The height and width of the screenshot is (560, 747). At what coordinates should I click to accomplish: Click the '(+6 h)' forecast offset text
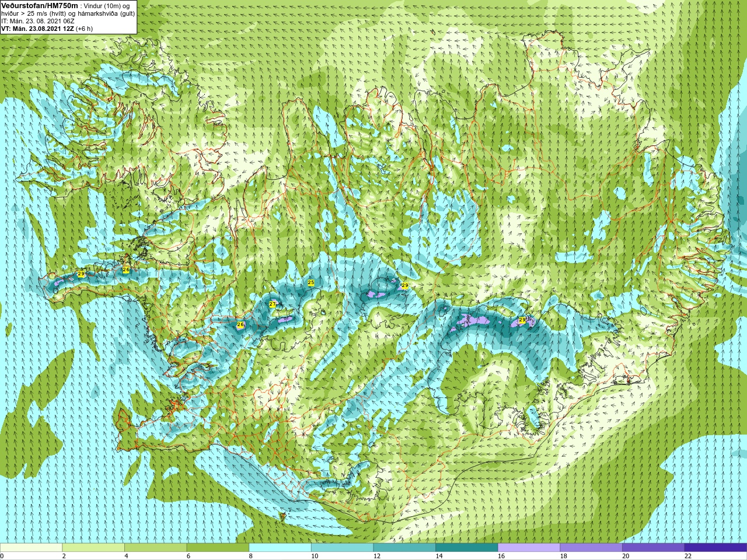(x=84, y=29)
